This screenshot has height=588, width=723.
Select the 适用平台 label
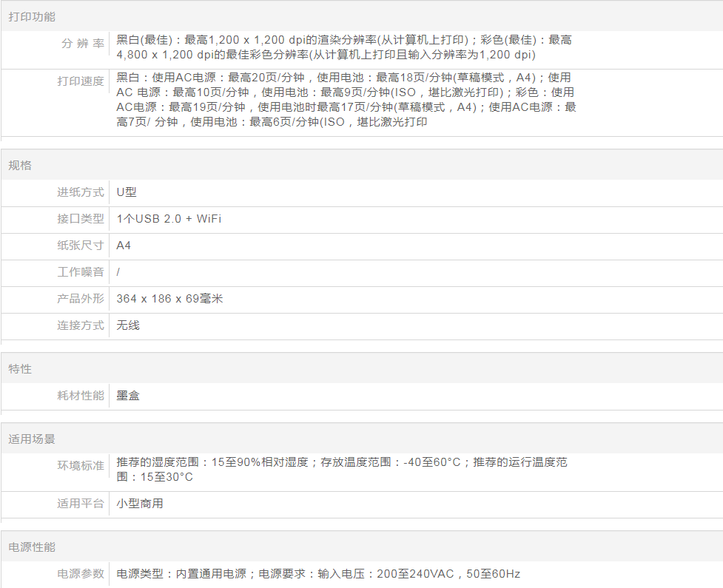[81, 504]
